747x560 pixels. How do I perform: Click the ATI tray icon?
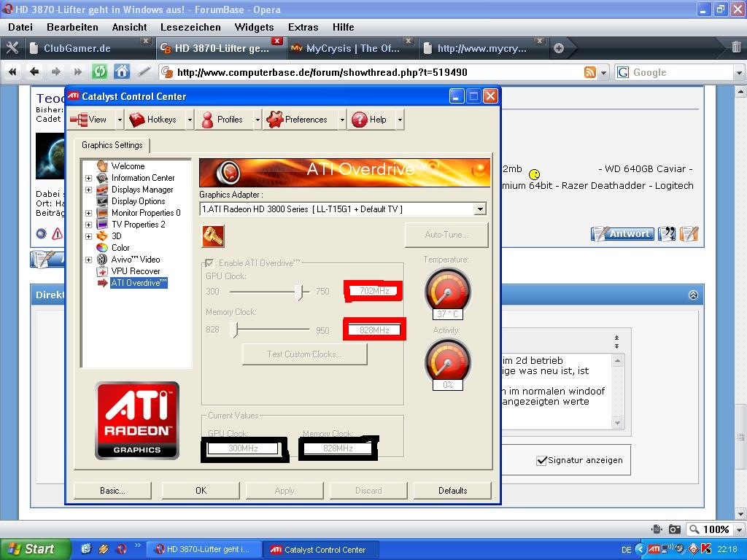click(654, 549)
